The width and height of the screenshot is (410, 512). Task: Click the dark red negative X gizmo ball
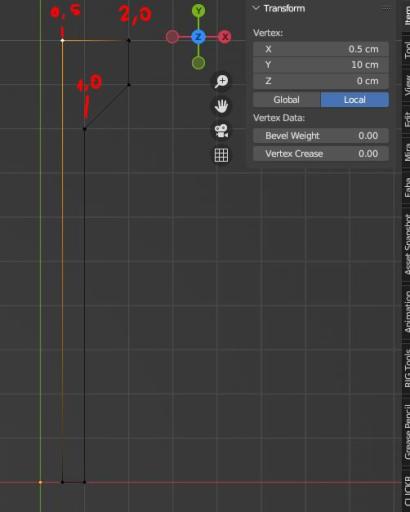click(172, 37)
